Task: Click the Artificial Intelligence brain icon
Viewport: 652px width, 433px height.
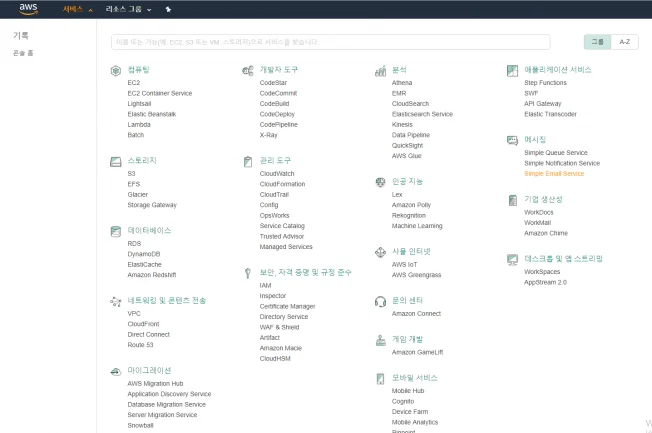Action: click(380, 182)
